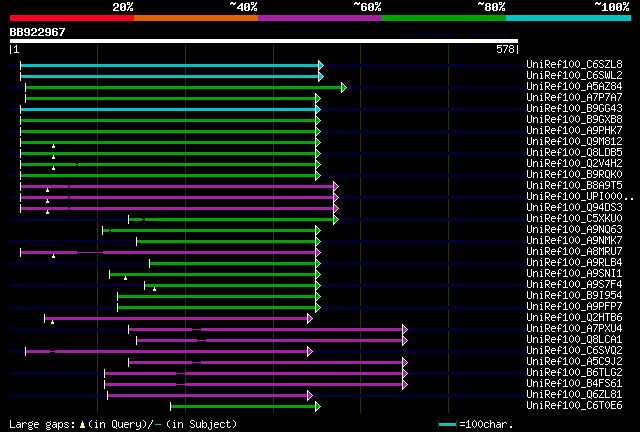Click the yellow gap marker under the A8MRU7 bar
Image resolution: width=640 pixels, height=432 pixels.
(53, 256)
